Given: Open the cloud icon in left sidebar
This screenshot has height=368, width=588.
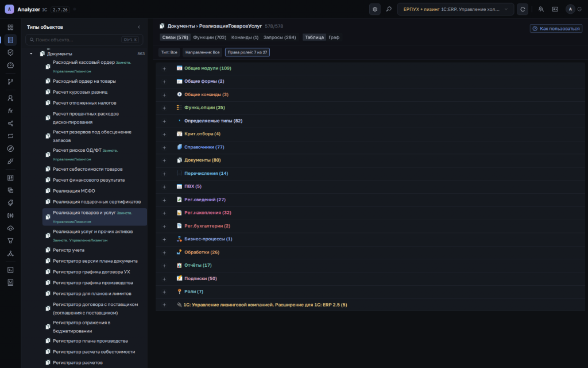Looking at the screenshot, I should tap(10, 228).
